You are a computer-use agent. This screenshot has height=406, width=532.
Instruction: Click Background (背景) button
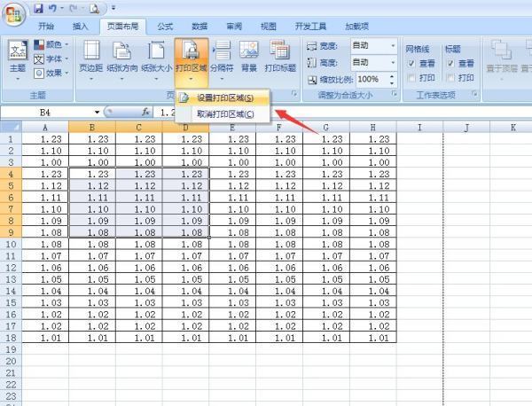tap(249, 57)
